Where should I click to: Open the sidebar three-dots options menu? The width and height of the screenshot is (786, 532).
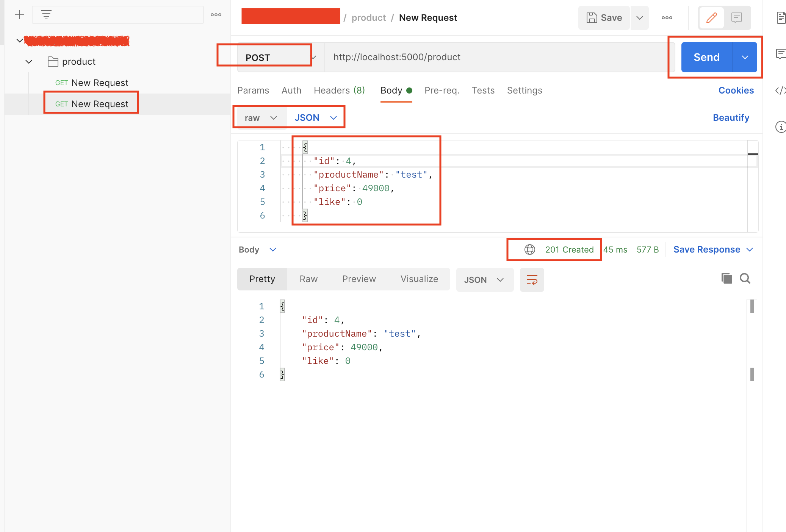click(216, 15)
